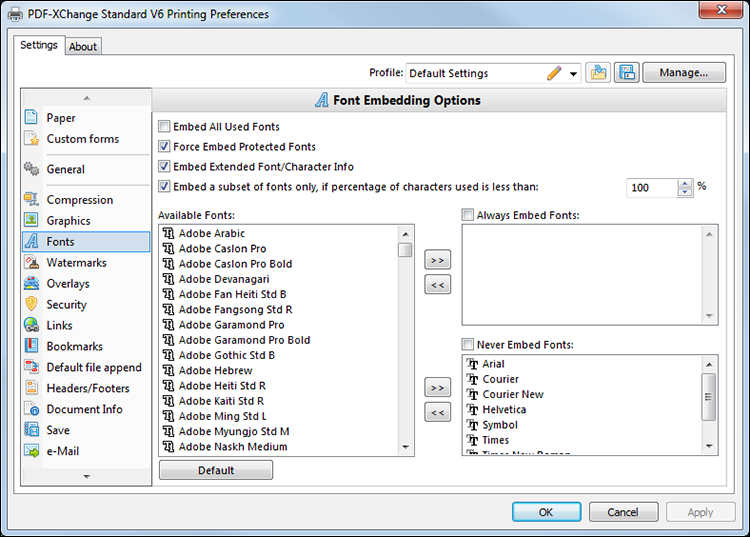Click Available Fonts scrollbar up arrow
The width and height of the screenshot is (750, 537).
coord(406,234)
